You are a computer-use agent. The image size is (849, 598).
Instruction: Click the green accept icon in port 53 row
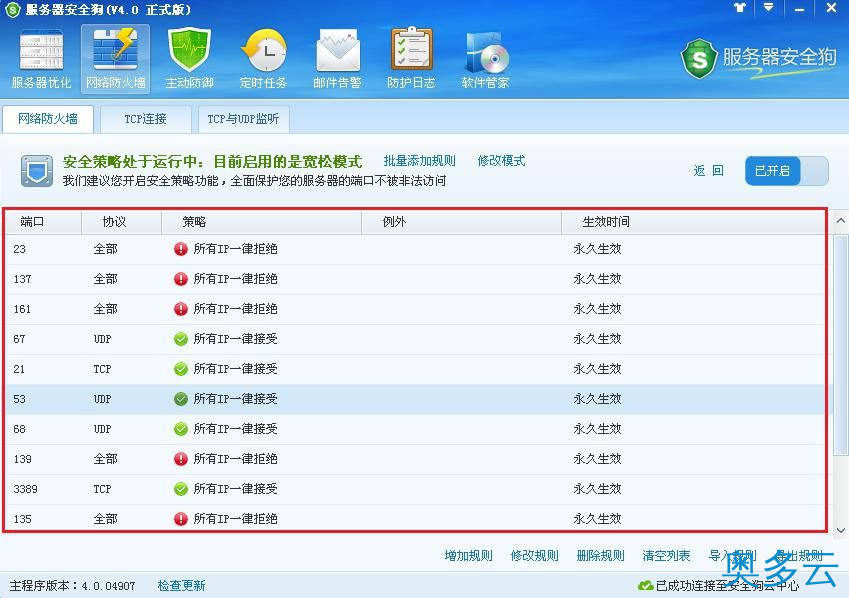click(x=181, y=399)
